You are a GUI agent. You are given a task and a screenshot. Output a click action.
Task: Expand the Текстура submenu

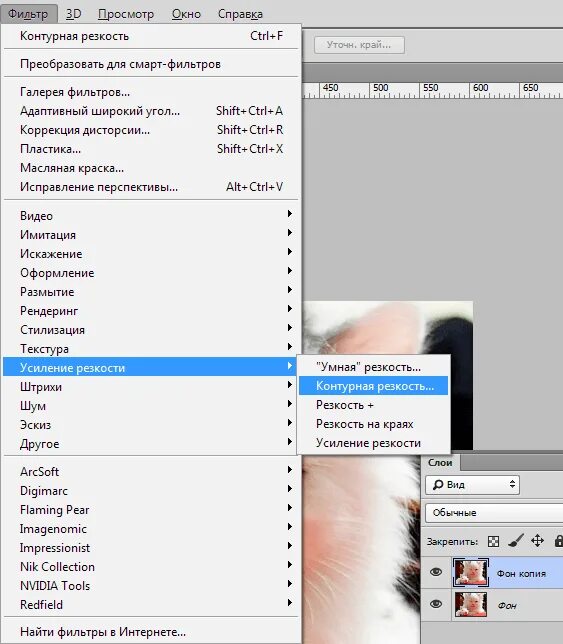pyautogui.click(x=150, y=349)
